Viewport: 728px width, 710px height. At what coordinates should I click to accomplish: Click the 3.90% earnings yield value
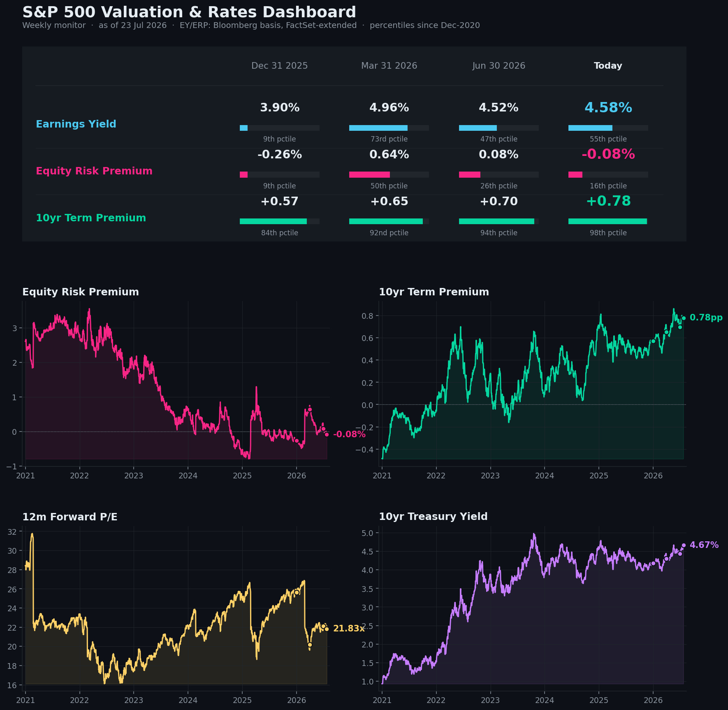[280, 108]
